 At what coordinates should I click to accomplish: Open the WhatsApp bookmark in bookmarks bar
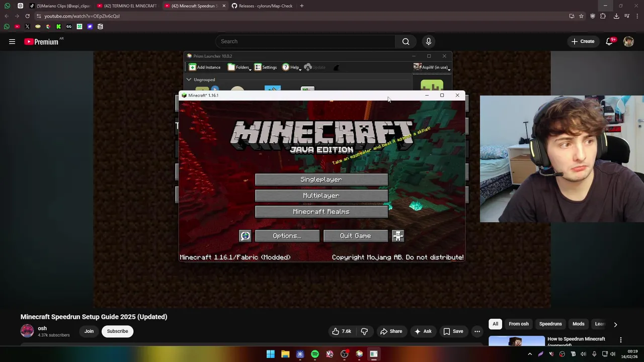[x=7, y=27]
